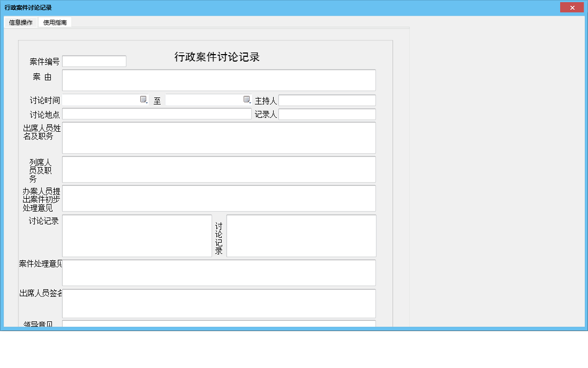
Task: Click the 办案人员提出案件初步处理意见 text area
Action: tap(219, 198)
